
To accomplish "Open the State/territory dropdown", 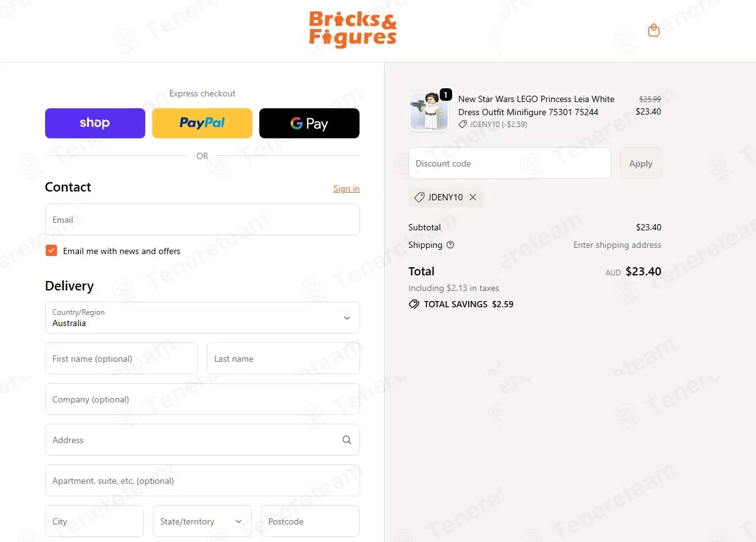I will tap(202, 521).
